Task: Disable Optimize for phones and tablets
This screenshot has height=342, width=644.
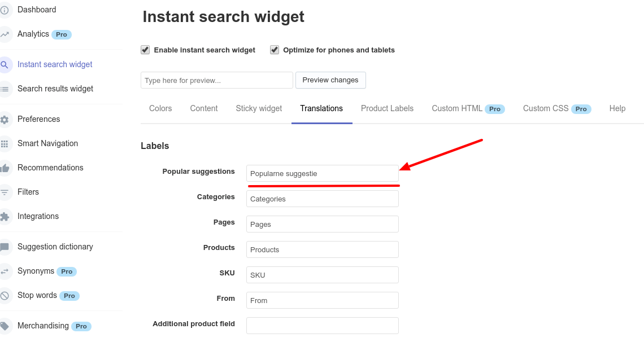Action: (x=275, y=50)
